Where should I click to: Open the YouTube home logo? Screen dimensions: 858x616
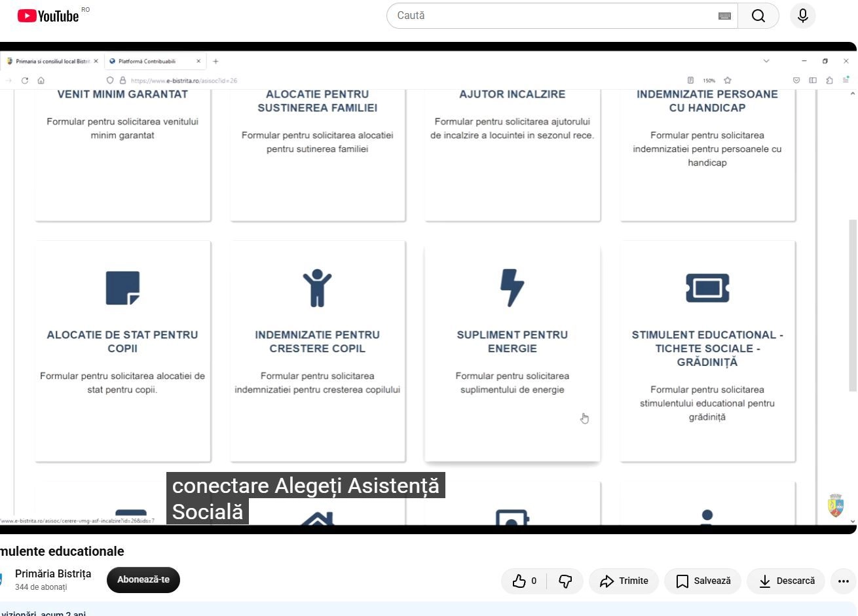(48, 16)
